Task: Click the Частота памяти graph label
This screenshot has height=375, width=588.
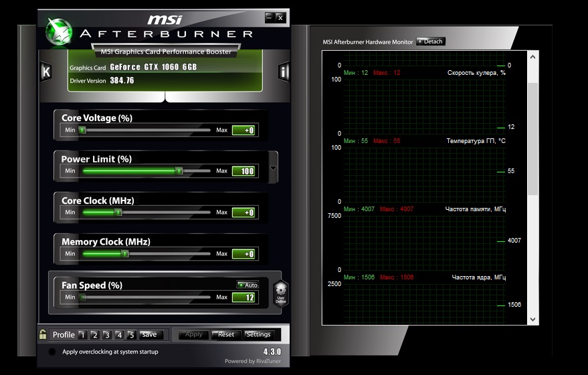Action: pyautogui.click(x=475, y=209)
